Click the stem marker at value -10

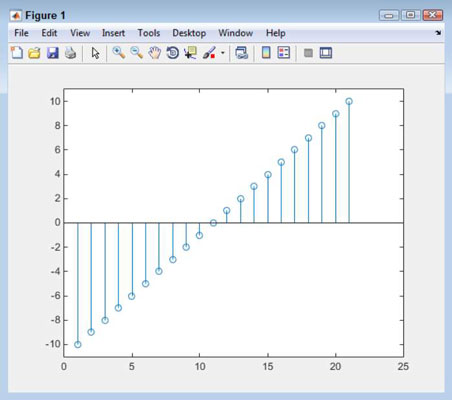78,344
